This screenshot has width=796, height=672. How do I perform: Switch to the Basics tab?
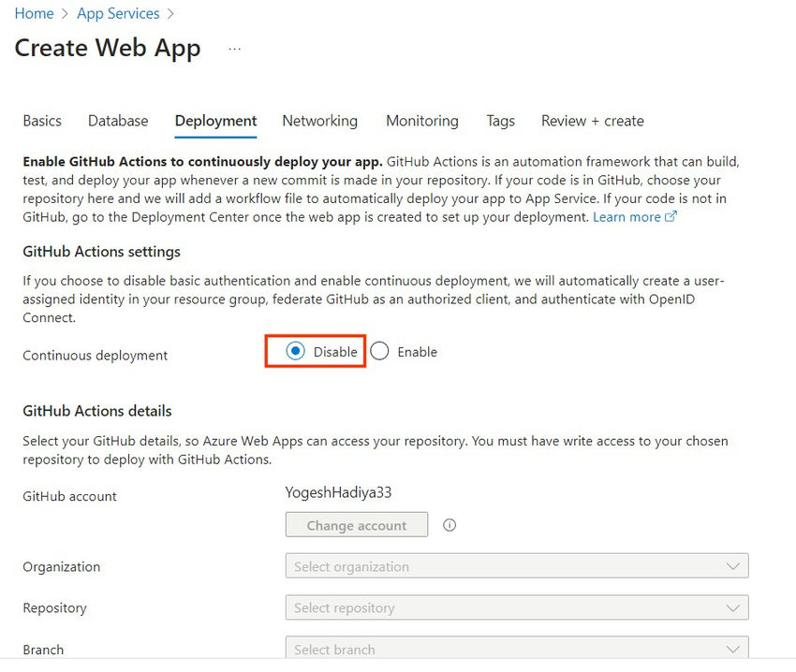41,121
